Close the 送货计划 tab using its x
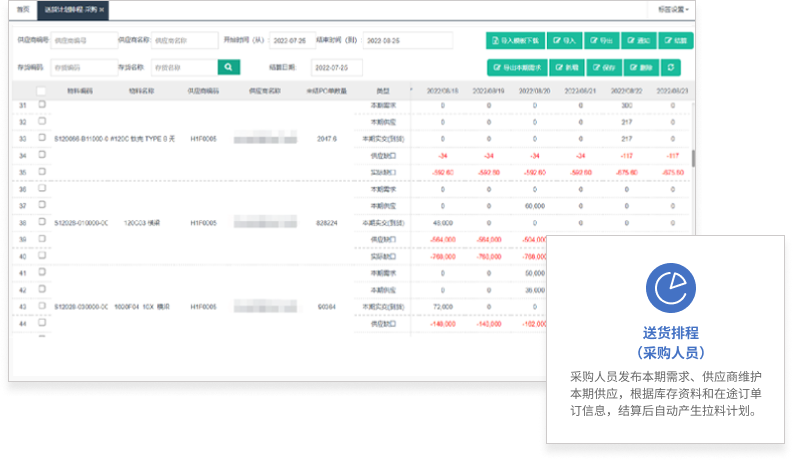Screen dimensions: 793x460 click(x=102, y=9)
